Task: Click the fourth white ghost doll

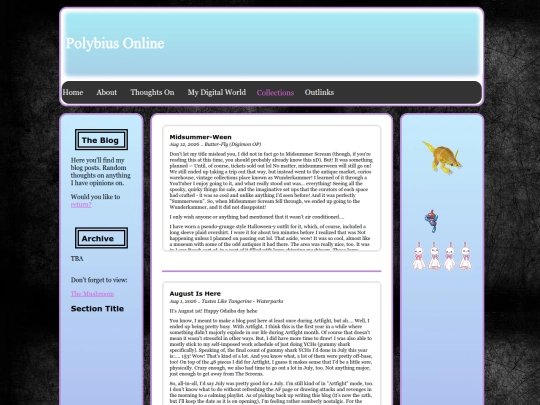Action: point(465,256)
